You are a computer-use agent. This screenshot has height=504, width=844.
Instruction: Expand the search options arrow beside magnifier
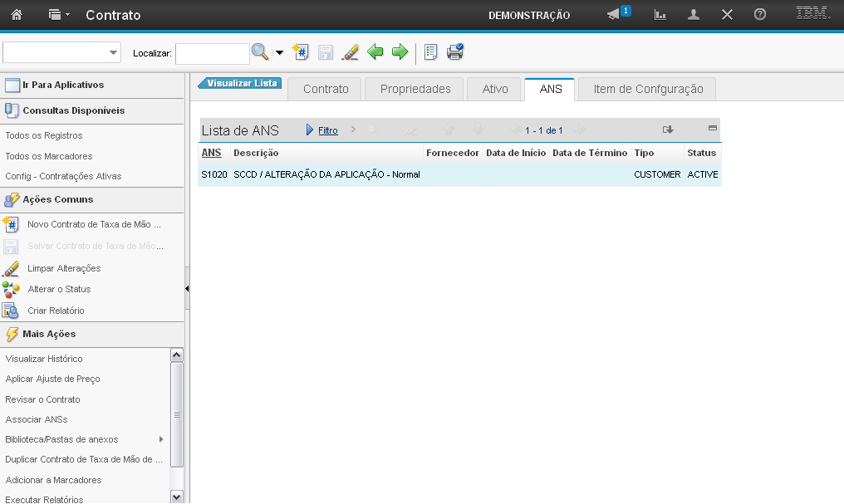click(x=279, y=53)
